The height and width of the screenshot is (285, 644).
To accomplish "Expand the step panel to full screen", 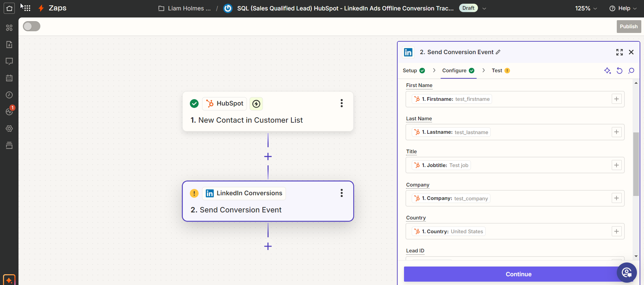I will click(x=619, y=52).
